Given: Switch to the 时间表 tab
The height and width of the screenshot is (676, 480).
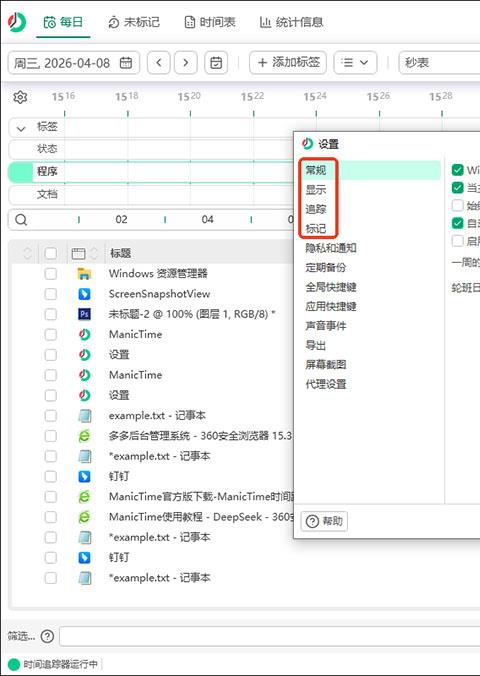Looking at the screenshot, I should pos(210,22).
